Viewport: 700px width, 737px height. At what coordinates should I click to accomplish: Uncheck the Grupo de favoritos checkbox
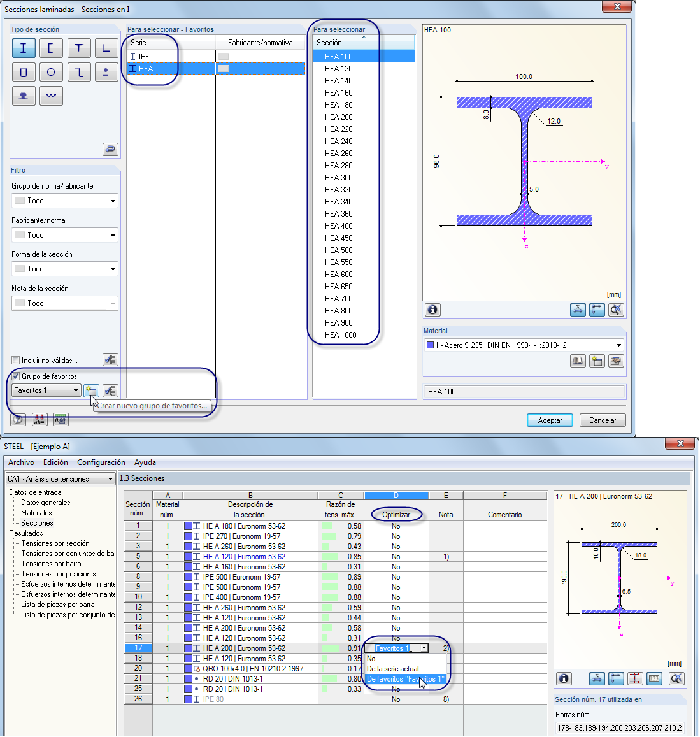tap(16, 376)
